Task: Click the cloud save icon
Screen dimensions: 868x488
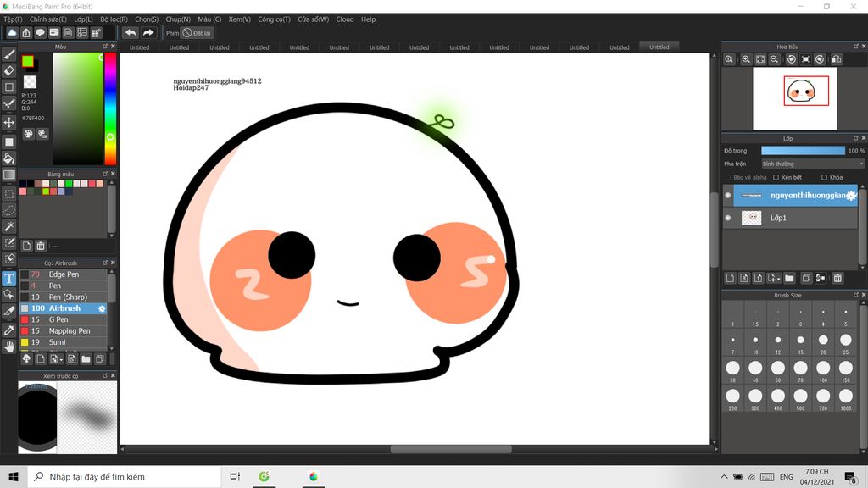Action: (x=12, y=33)
